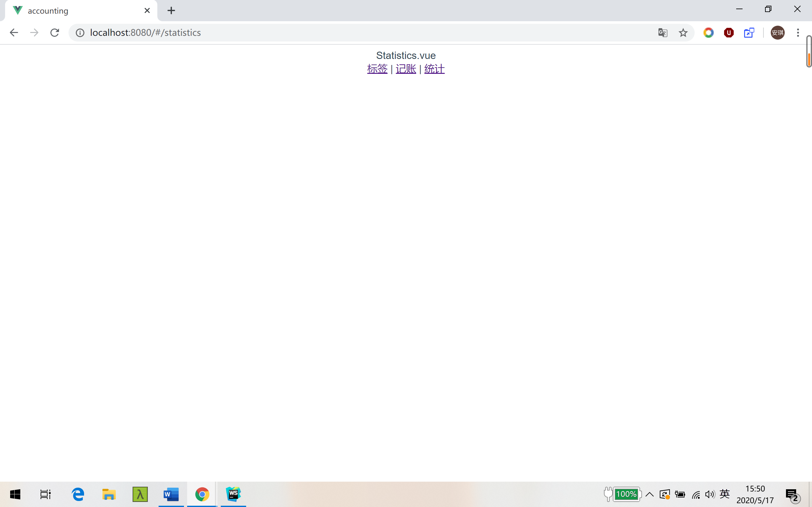The image size is (812, 507).
Task: Open a new browser tab
Action: tap(171, 10)
